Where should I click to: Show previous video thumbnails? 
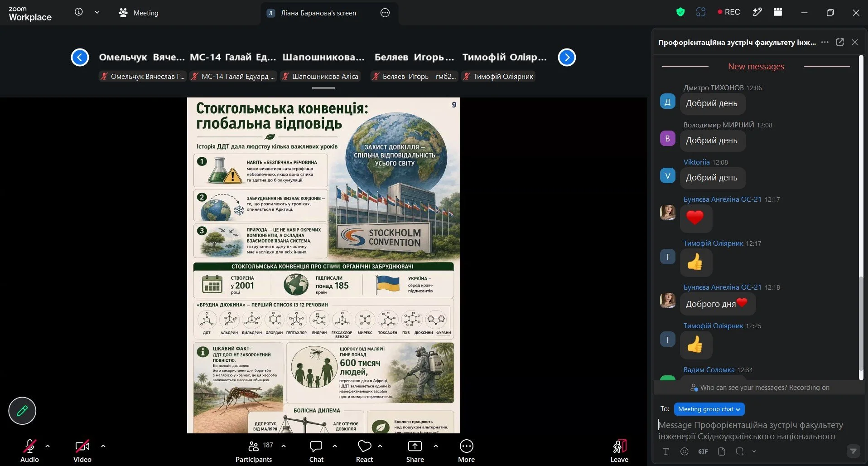pos(80,57)
